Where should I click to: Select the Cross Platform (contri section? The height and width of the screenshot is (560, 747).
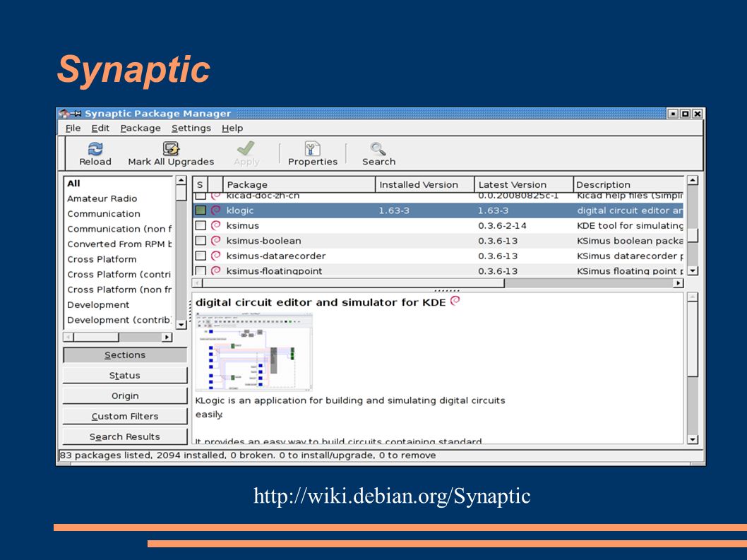[x=119, y=275]
